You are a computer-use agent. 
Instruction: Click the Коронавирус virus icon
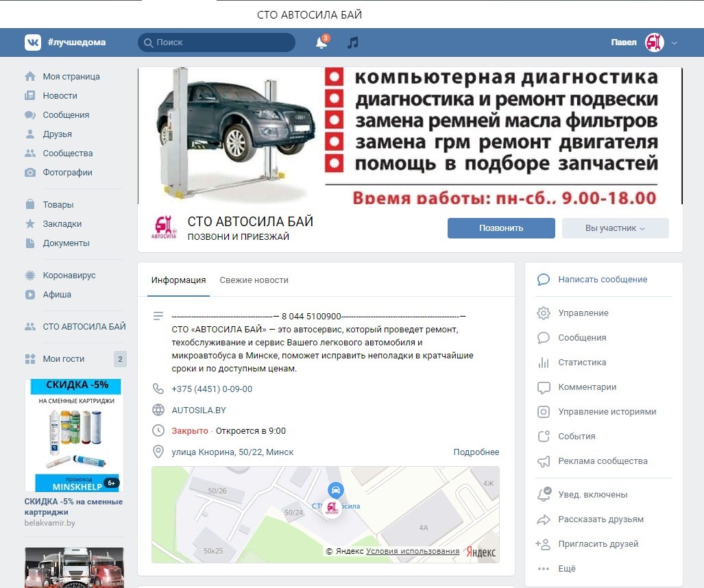[30, 275]
